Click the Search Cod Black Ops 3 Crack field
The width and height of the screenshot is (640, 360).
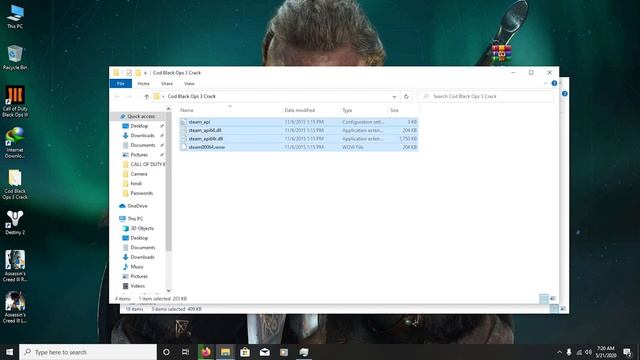(x=487, y=96)
